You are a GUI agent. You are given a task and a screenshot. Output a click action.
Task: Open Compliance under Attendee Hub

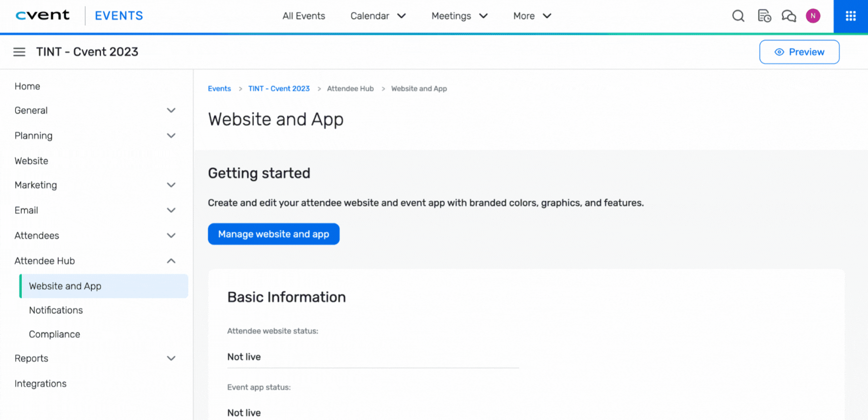tap(54, 334)
